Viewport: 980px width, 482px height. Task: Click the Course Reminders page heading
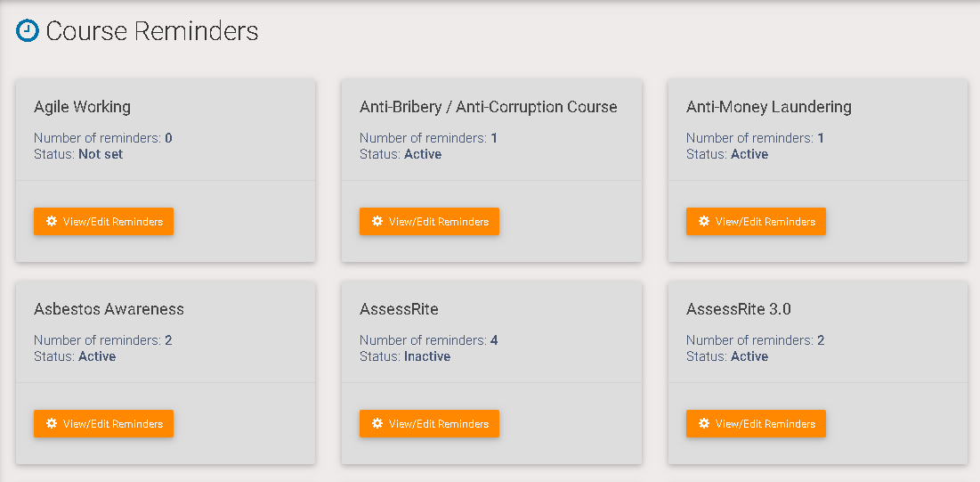(152, 31)
